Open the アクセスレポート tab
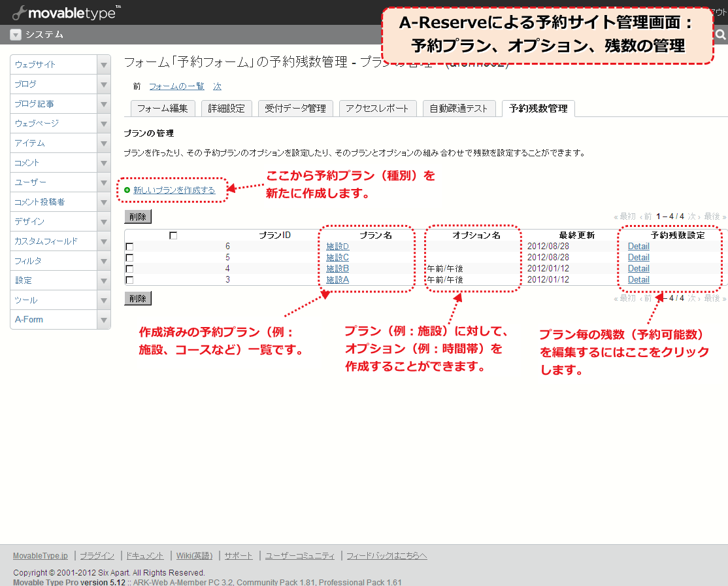This screenshot has width=728, height=586. [378, 109]
